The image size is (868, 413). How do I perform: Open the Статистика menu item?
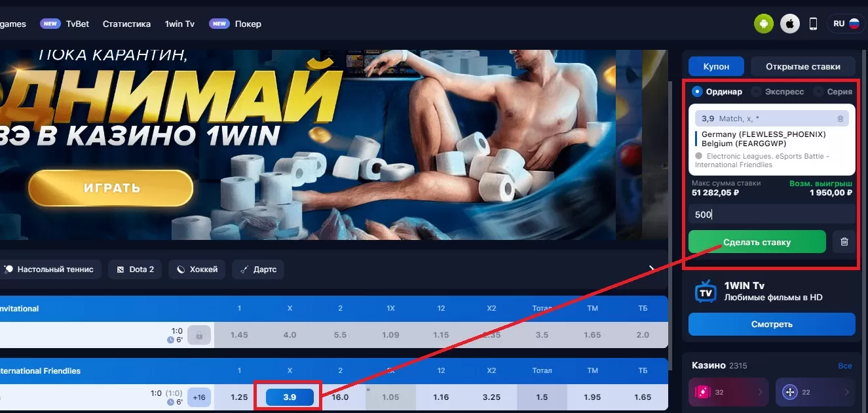pyautogui.click(x=126, y=24)
